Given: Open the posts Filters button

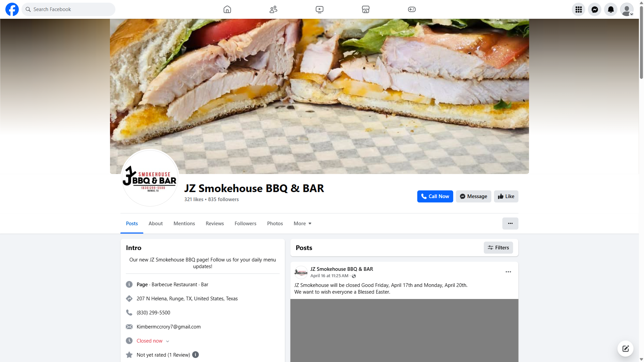Looking at the screenshot, I should [x=498, y=248].
